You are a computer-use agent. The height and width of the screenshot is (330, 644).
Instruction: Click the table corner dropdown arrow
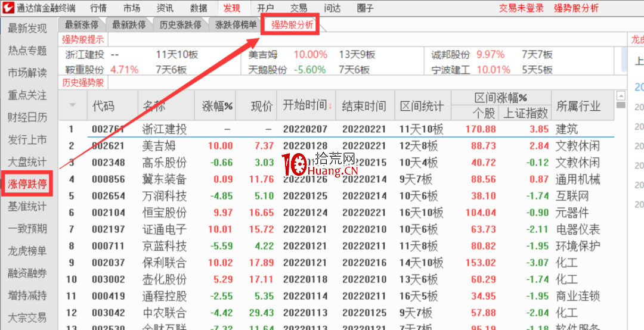[73, 105]
